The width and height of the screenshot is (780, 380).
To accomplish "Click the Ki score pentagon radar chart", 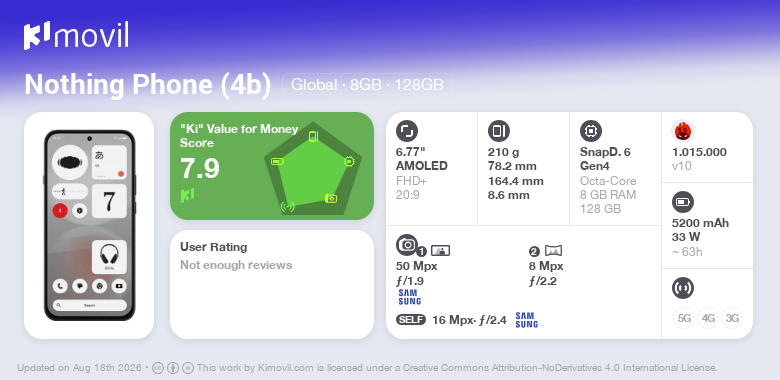I will click(x=313, y=168).
